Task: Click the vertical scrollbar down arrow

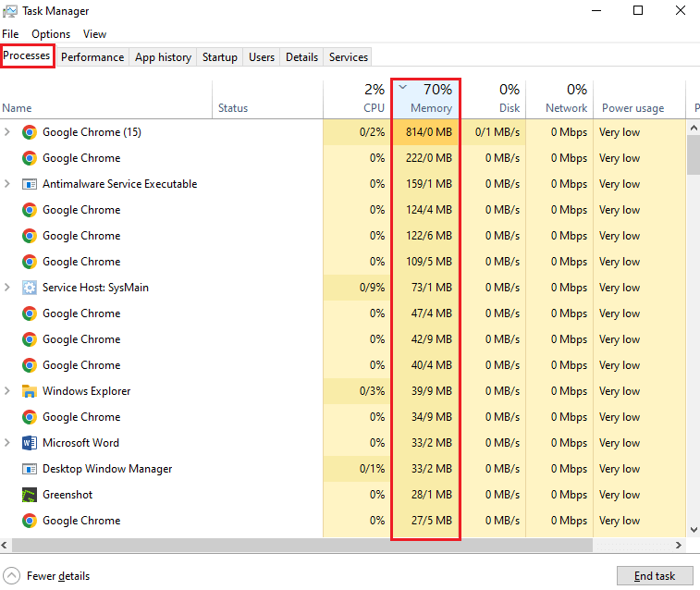Action: [x=694, y=530]
